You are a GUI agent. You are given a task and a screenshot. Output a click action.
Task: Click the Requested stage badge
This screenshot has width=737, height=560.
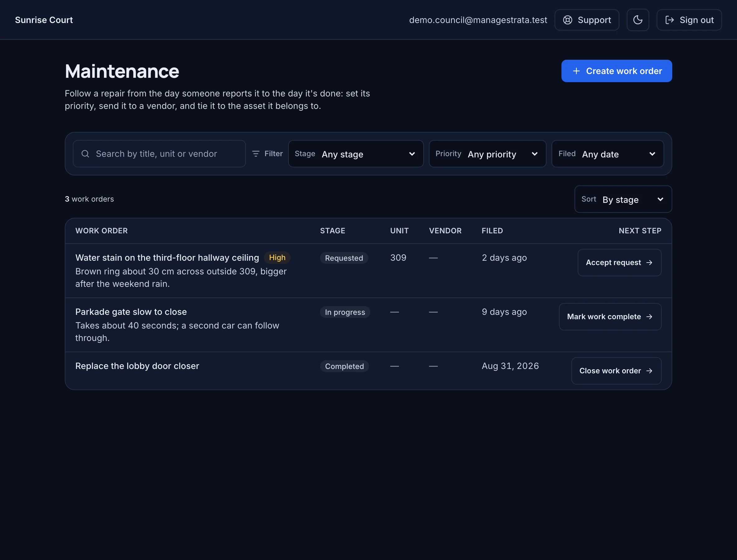pos(344,258)
